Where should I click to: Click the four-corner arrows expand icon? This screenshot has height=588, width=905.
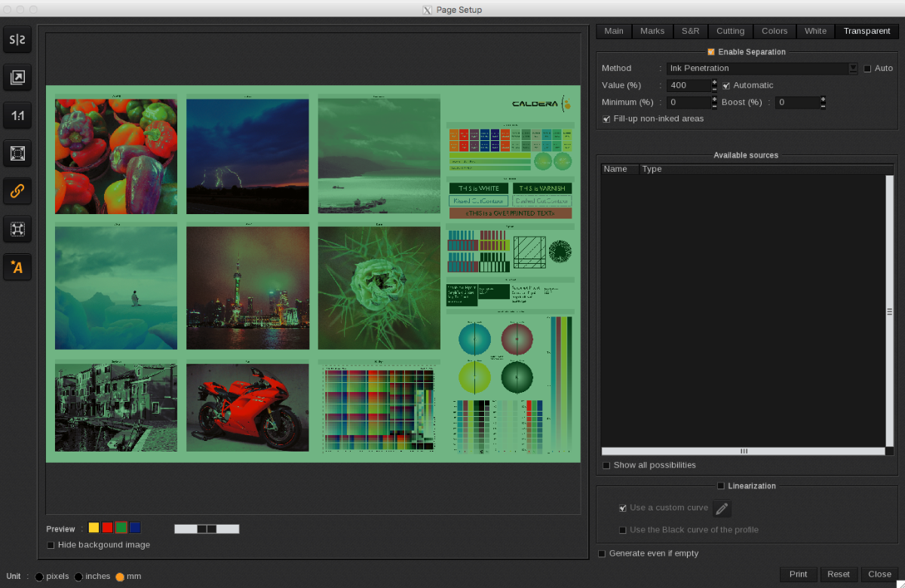click(17, 229)
